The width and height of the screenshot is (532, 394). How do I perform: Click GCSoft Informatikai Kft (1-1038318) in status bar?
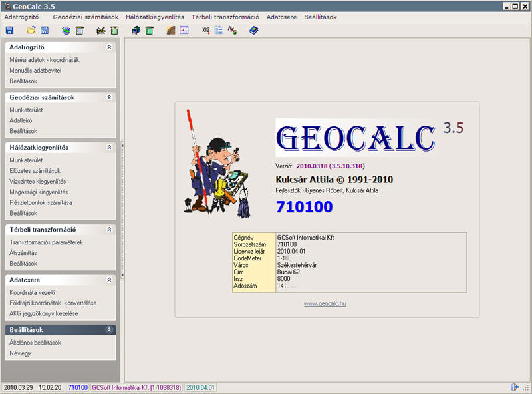coord(136,387)
